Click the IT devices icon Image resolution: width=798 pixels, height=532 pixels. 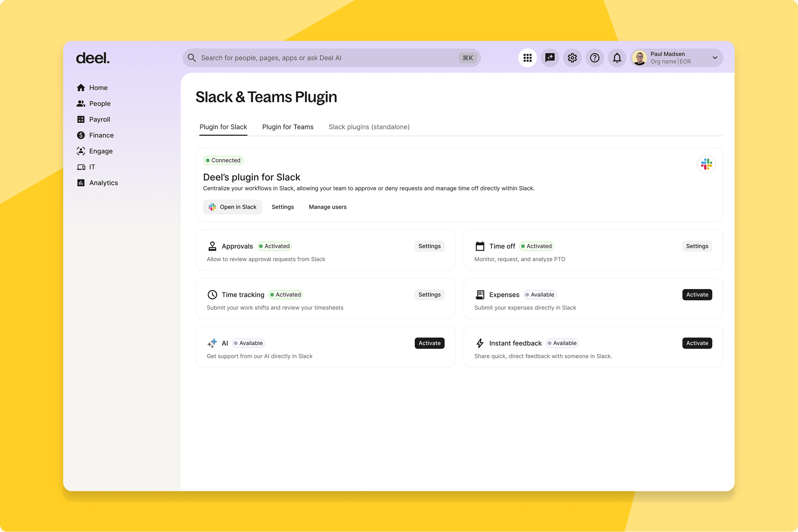pos(81,167)
